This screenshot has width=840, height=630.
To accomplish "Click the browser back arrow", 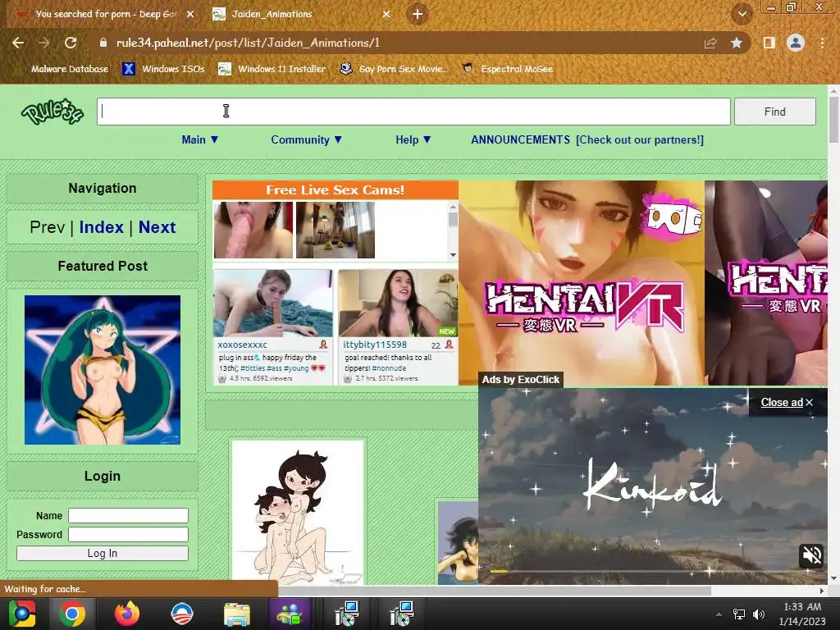I will [x=18, y=43].
